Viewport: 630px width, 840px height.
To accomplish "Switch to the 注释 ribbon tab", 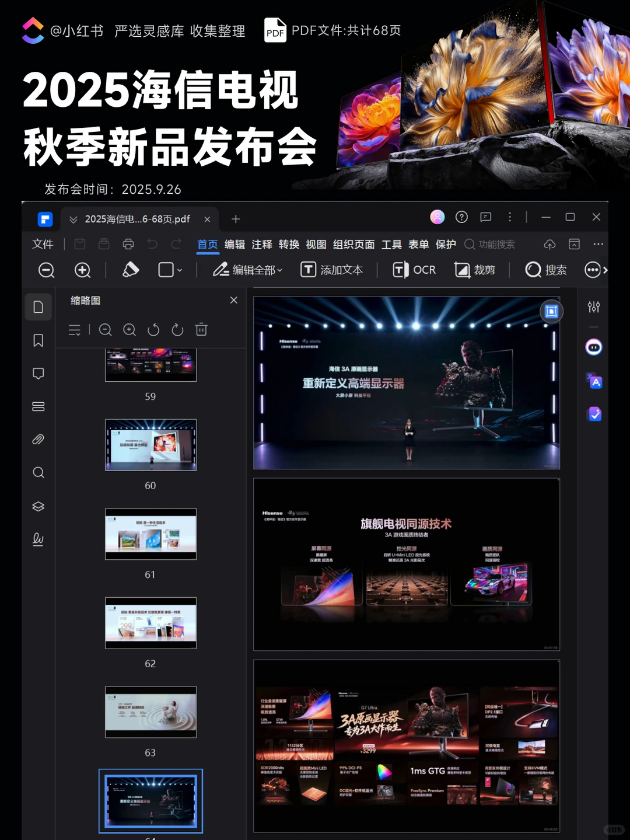I will [x=262, y=245].
